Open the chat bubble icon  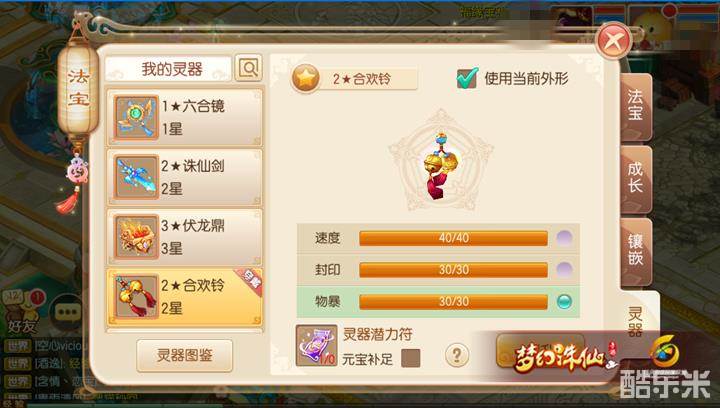[x=68, y=312]
